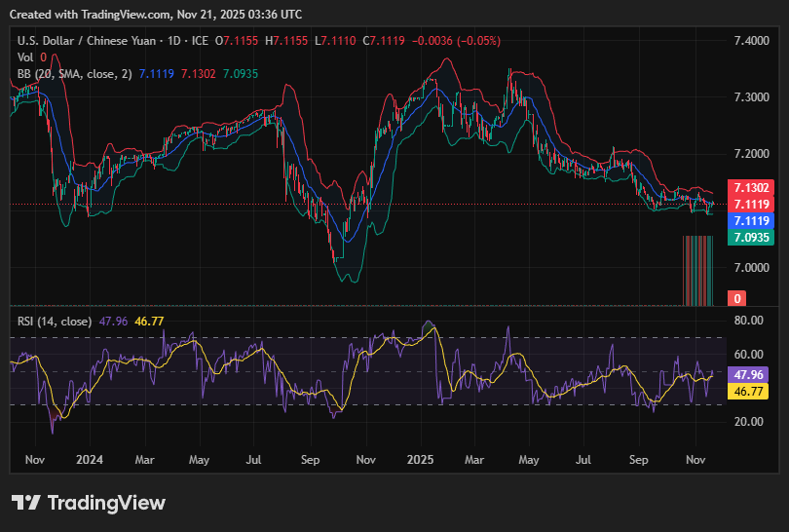This screenshot has height=532, width=789.
Task: Click the volume bars cluster at chart right
Action: click(697, 271)
